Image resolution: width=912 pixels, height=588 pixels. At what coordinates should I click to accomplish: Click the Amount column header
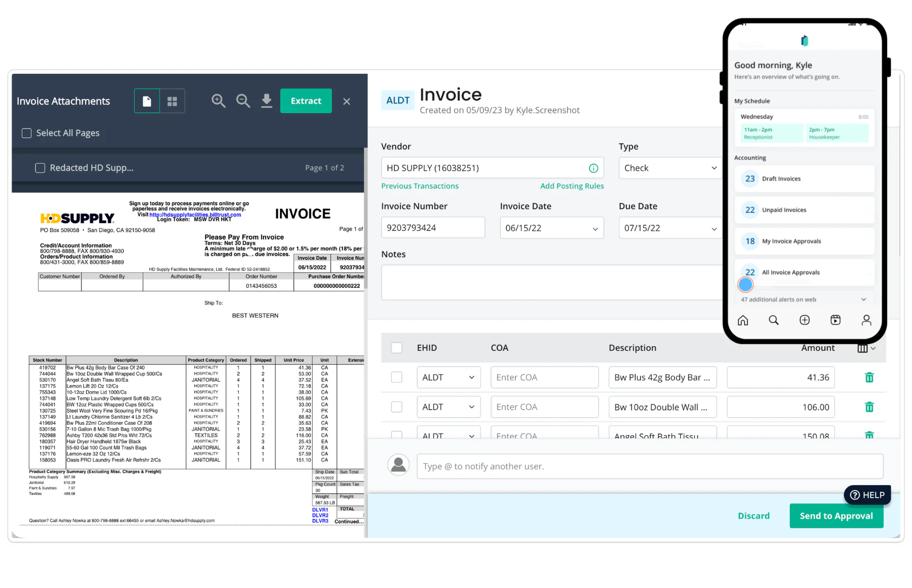click(x=818, y=348)
